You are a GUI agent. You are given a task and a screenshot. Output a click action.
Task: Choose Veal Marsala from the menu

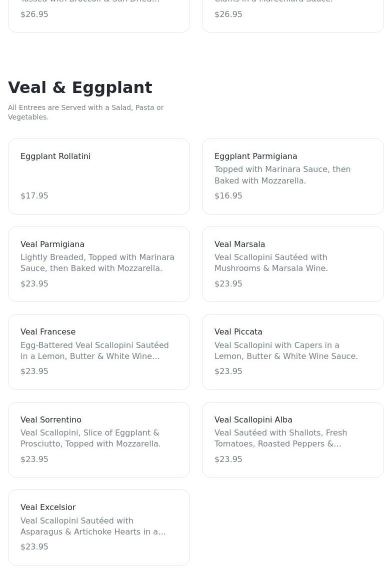coord(239,244)
